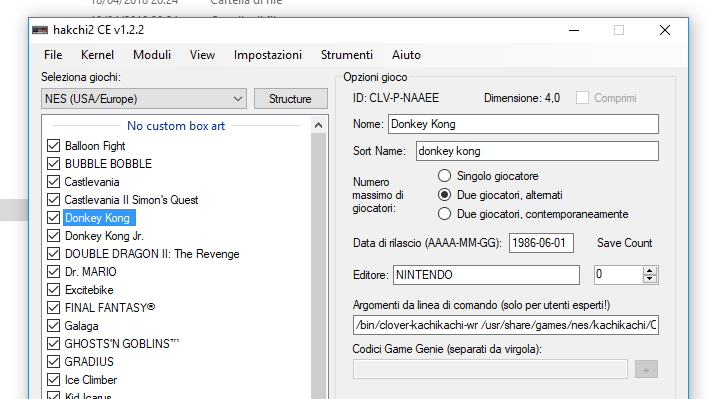Click the hakchi2 console icon in title bar
This screenshot has width=710, height=399.
[40, 30]
